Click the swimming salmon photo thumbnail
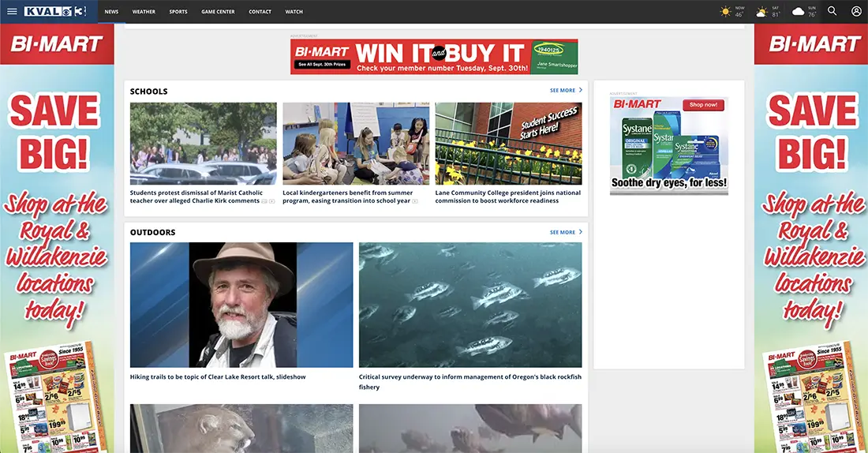This screenshot has height=453, width=868. click(470, 428)
